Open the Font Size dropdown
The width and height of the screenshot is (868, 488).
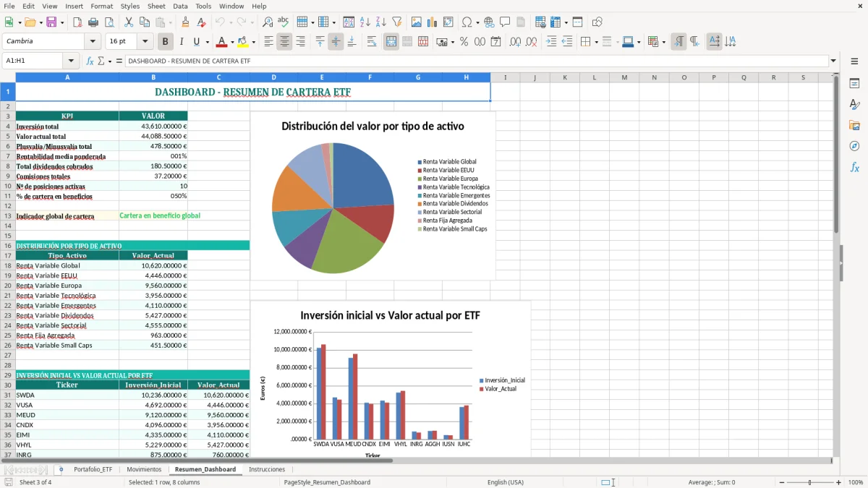[145, 42]
